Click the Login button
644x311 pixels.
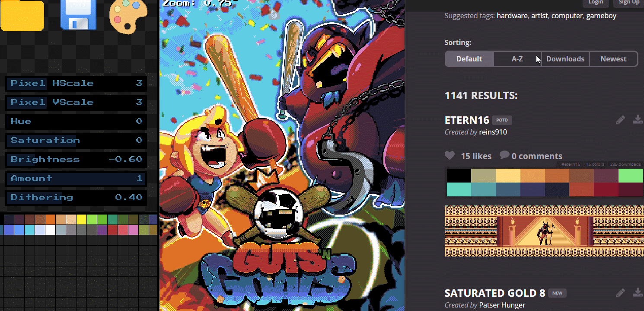(596, 3)
